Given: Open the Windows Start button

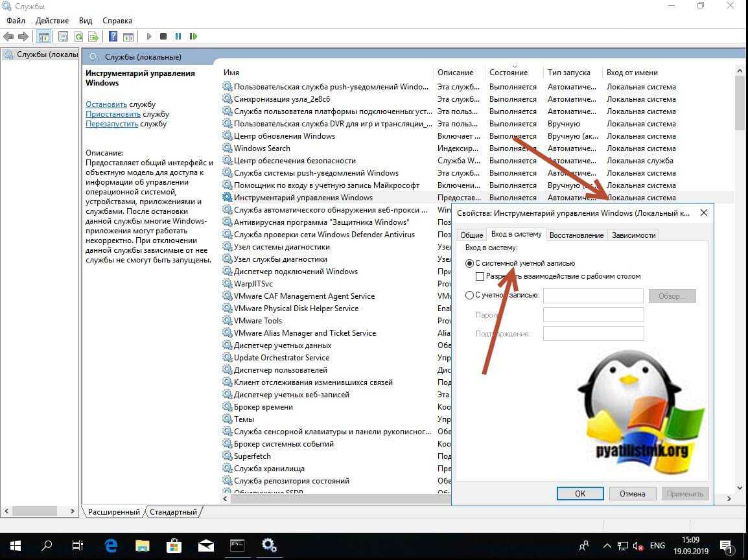Looking at the screenshot, I should (x=16, y=546).
